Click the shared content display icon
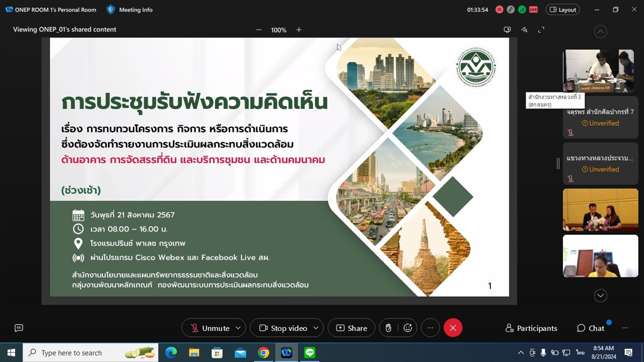Screen dimensions: 644x362 (x=507, y=30)
